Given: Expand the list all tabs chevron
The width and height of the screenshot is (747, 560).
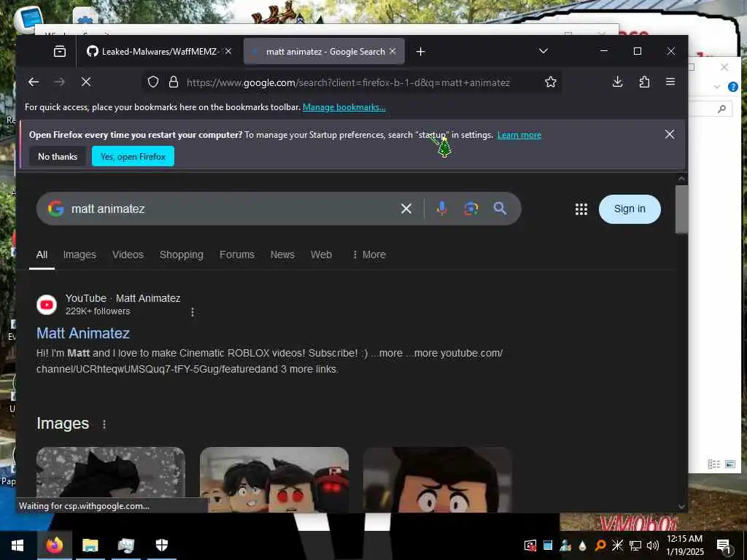Looking at the screenshot, I should (543, 51).
